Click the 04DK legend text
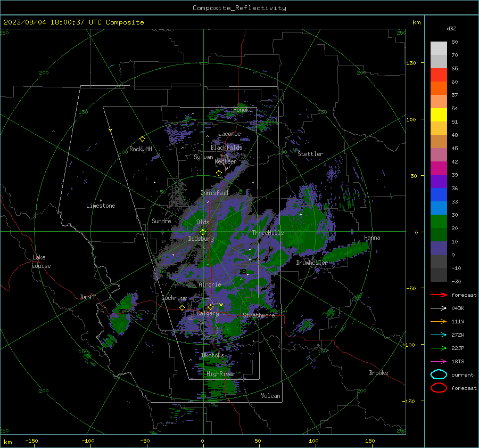The width and height of the screenshot is (479, 448). tap(458, 308)
